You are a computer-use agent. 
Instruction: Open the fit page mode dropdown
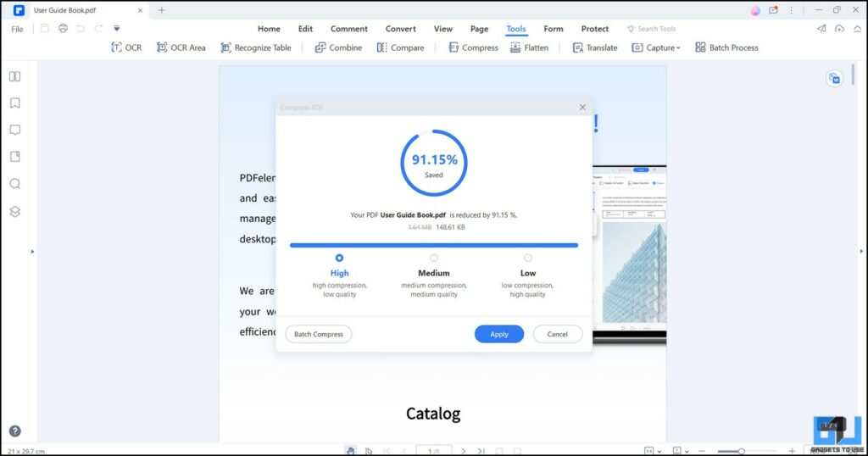[653, 451]
